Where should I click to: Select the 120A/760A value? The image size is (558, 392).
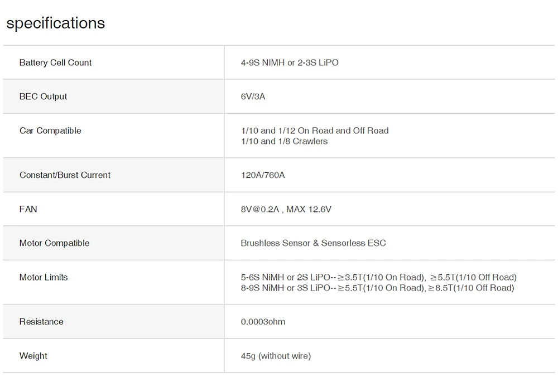[263, 175]
